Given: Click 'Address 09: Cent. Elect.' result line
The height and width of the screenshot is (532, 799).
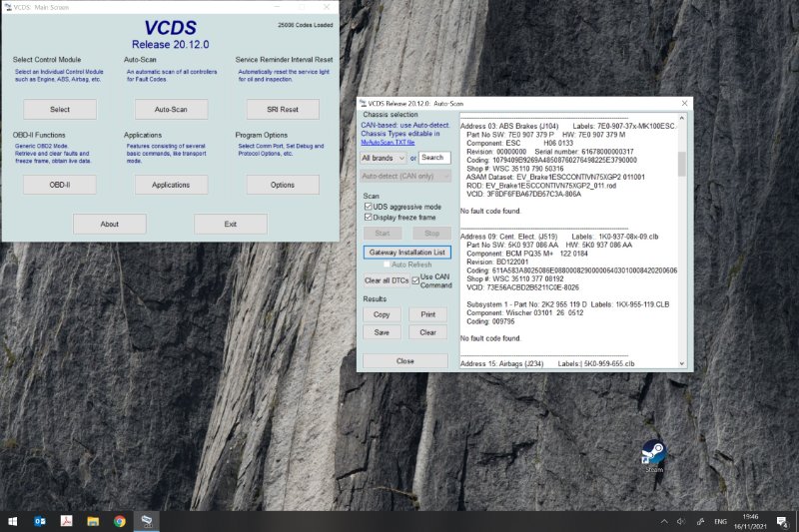Looking at the screenshot, I should click(559, 237).
